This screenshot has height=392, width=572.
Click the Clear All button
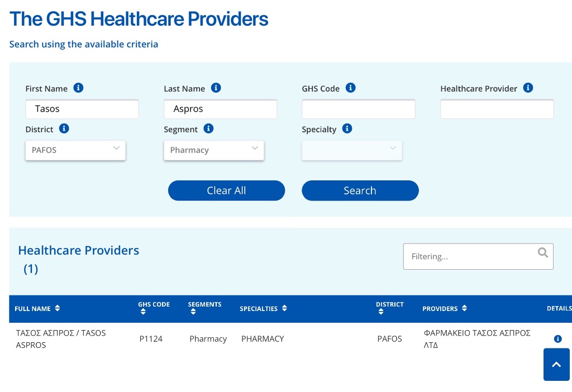coord(227,190)
